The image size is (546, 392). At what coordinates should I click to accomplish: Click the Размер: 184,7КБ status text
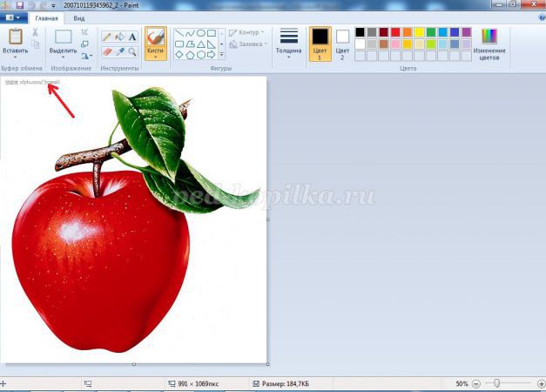[x=286, y=383]
